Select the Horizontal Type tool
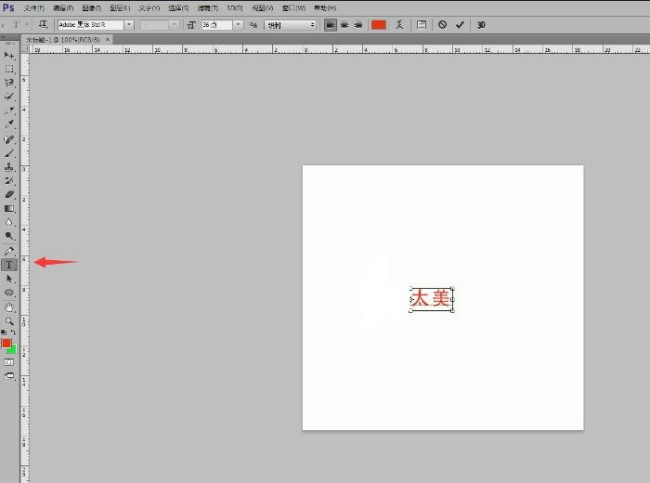This screenshot has height=483, width=650. click(9, 264)
